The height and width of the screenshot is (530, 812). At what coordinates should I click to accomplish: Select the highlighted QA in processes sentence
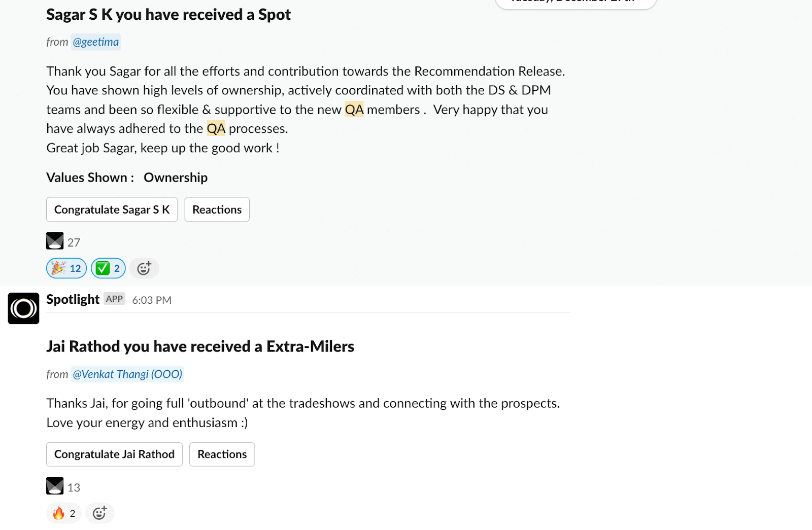[216, 128]
